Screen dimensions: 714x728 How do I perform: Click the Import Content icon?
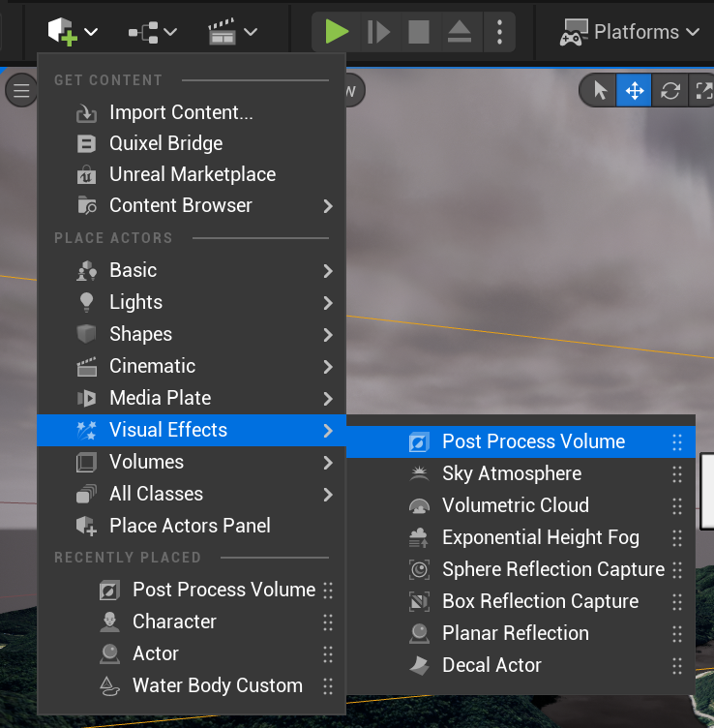[86, 113]
